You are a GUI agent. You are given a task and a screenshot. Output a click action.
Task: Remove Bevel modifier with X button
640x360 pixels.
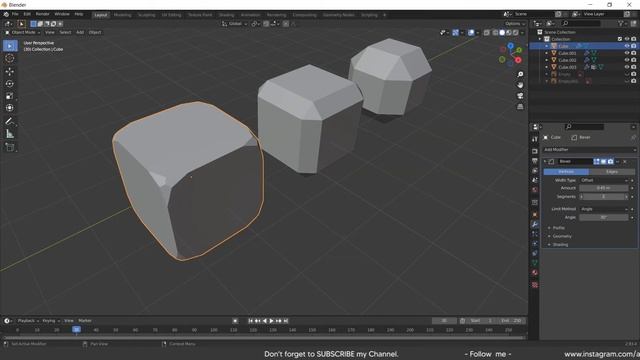tap(625, 162)
